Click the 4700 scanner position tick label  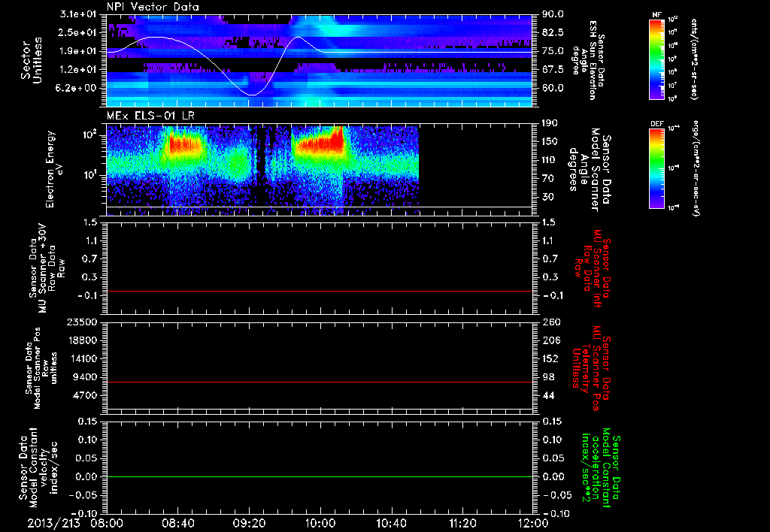tap(84, 395)
